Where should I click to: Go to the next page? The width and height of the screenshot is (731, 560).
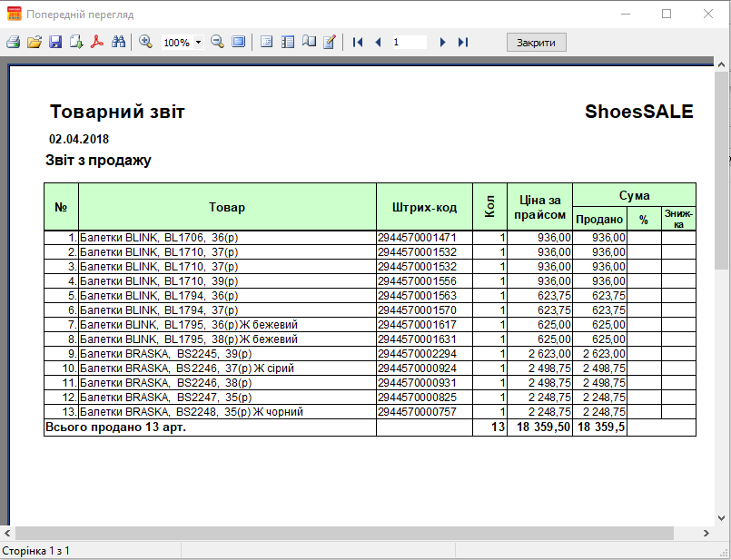click(442, 43)
